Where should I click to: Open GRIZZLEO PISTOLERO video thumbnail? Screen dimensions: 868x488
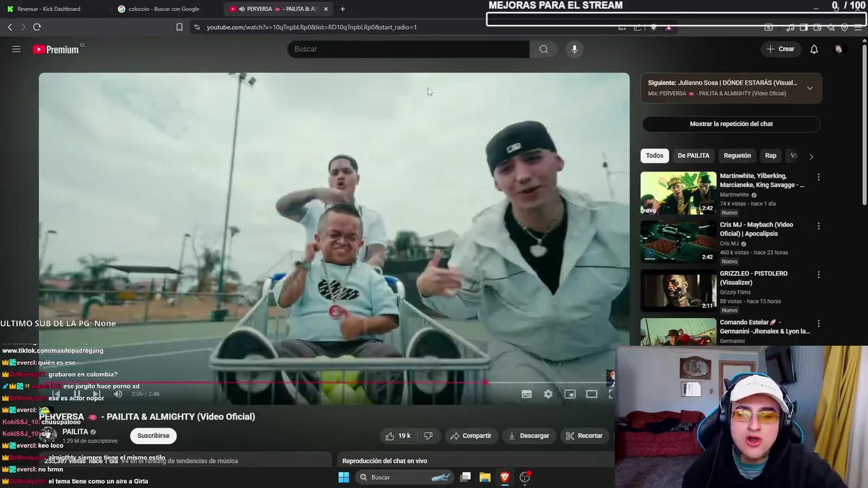(x=678, y=291)
